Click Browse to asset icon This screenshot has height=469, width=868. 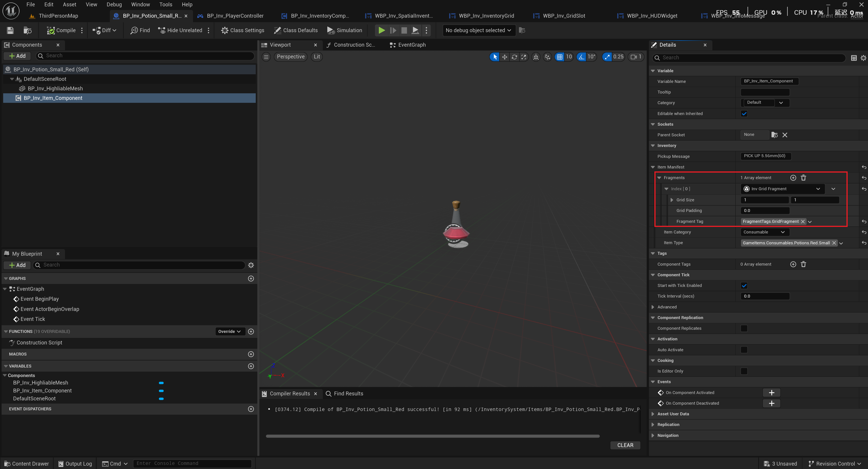click(x=27, y=30)
